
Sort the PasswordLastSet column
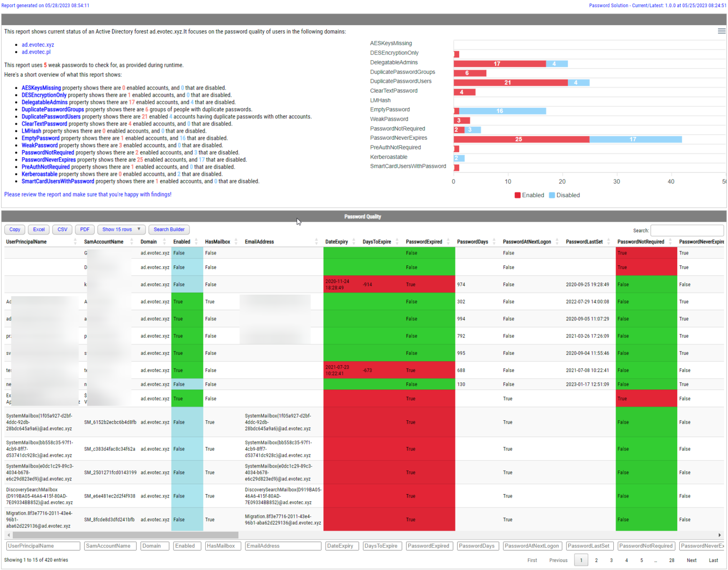[609, 241]
